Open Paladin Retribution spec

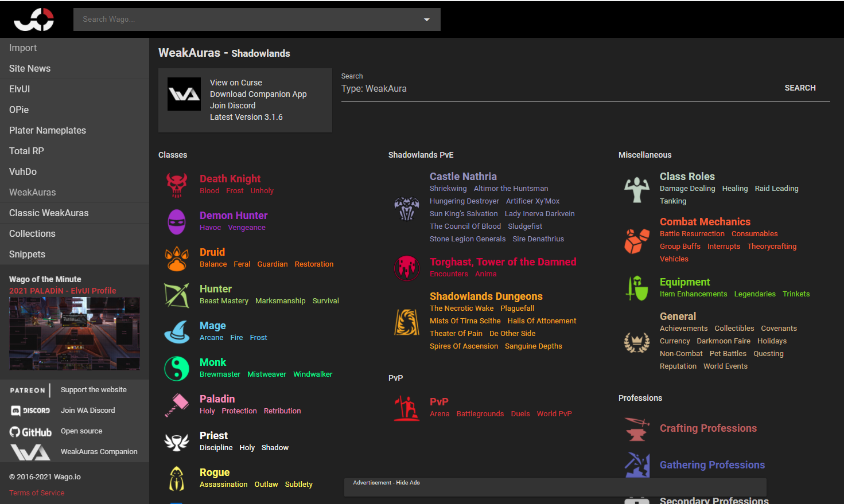click(282, 411)
